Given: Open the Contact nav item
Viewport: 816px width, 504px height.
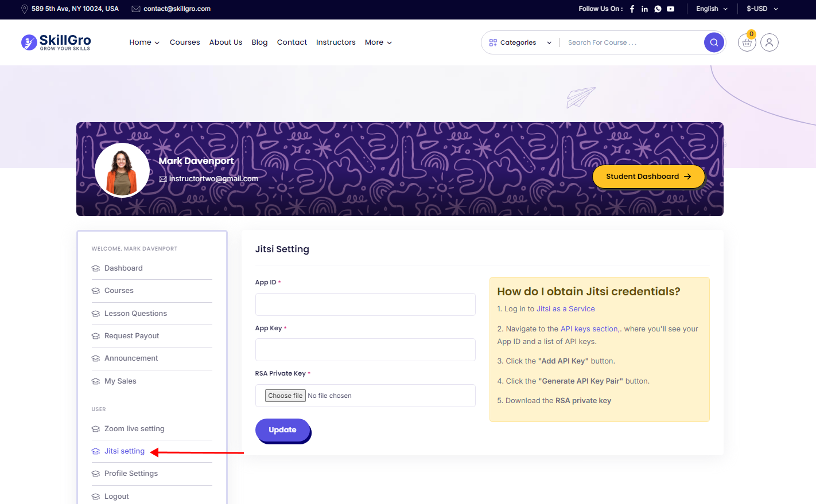Looking at the screenshot, I should pos(292,42).
